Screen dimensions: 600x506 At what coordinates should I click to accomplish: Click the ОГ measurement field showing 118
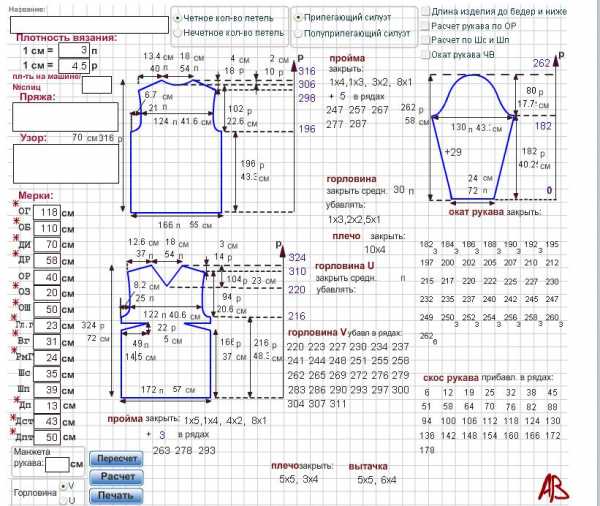[47, 213]
